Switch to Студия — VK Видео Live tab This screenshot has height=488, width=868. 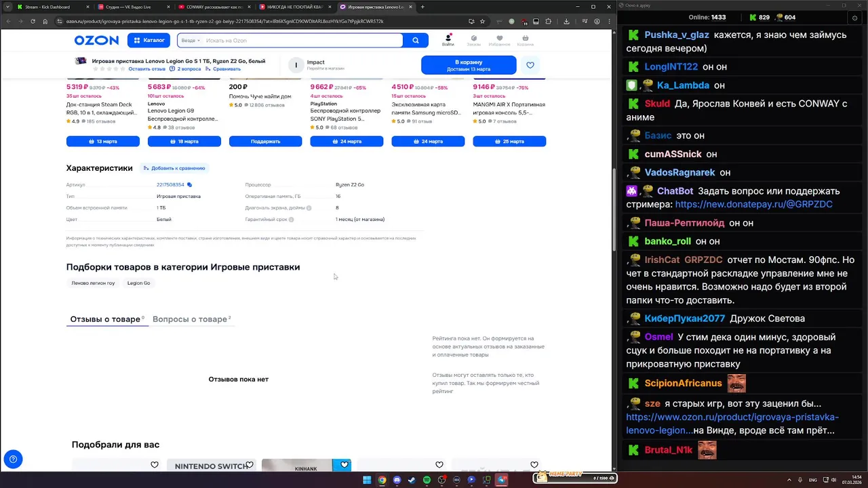click(x=133, y=7)
